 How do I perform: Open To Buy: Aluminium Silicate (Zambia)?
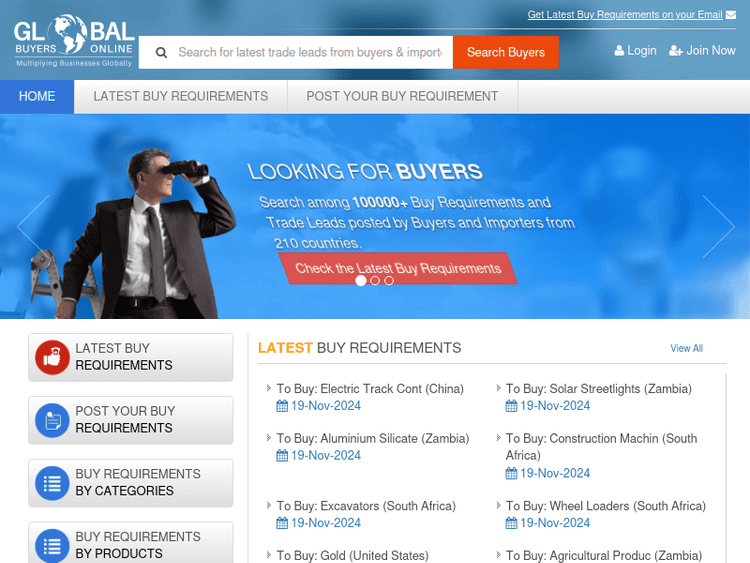[x=373, y=439]
